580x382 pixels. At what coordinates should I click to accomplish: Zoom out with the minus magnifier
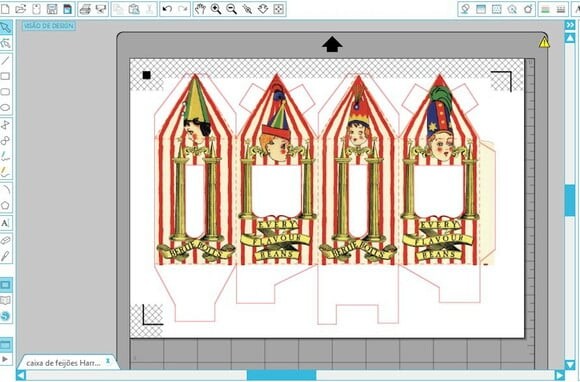232,9
